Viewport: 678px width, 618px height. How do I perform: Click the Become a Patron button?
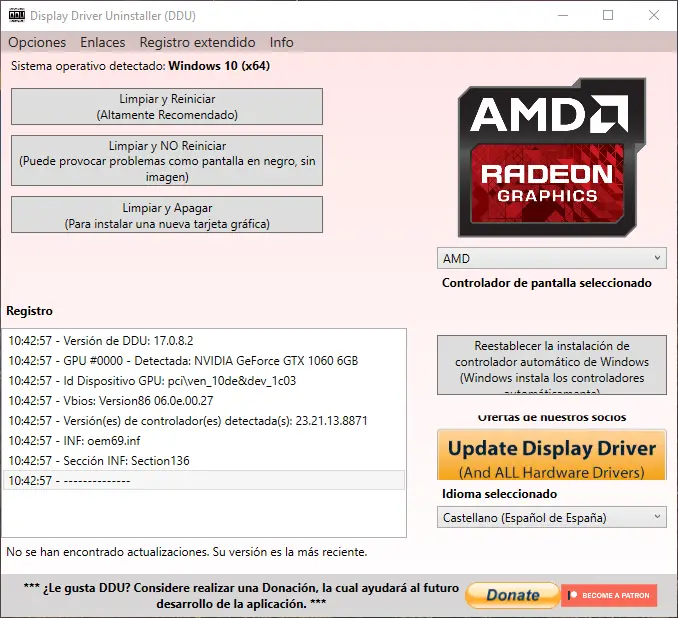(609, 595)
